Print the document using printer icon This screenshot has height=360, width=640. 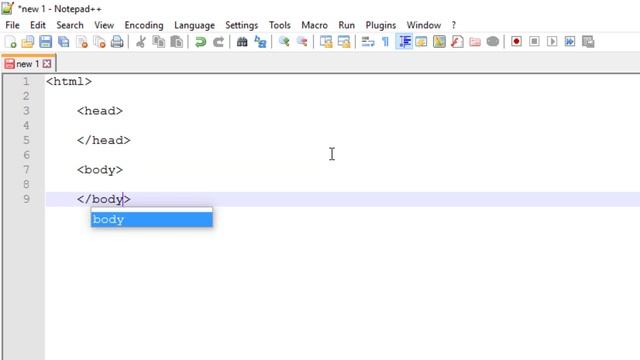117,42
